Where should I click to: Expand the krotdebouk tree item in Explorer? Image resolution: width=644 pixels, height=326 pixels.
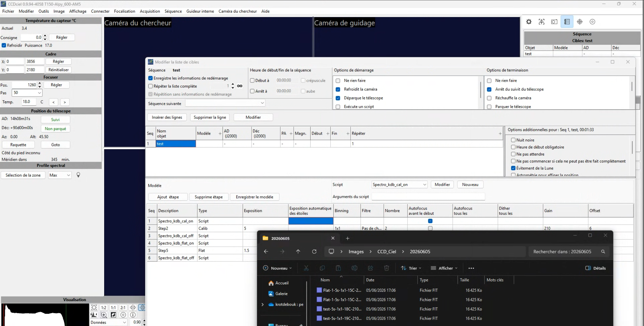(263, 304)
